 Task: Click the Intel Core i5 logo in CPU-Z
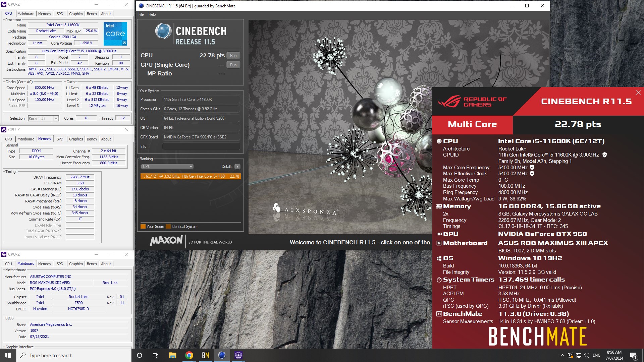(115, 34)
